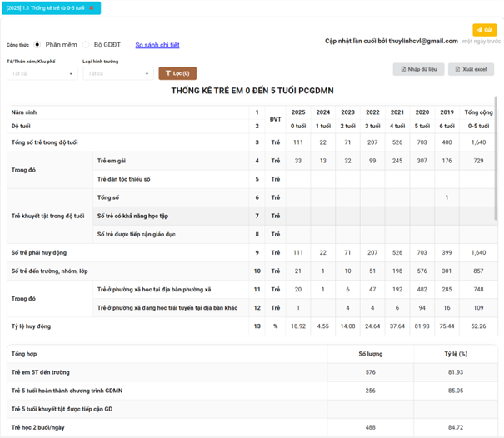Open the So sánh chi tiết link
This screenshot has height=438, width=504.
(157, 45)
